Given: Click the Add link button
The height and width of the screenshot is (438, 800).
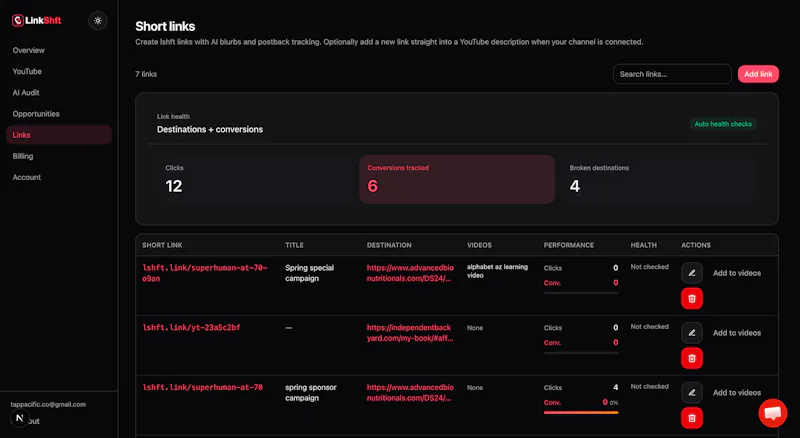Looking at the screenshot, I should [x=758, y=74].
